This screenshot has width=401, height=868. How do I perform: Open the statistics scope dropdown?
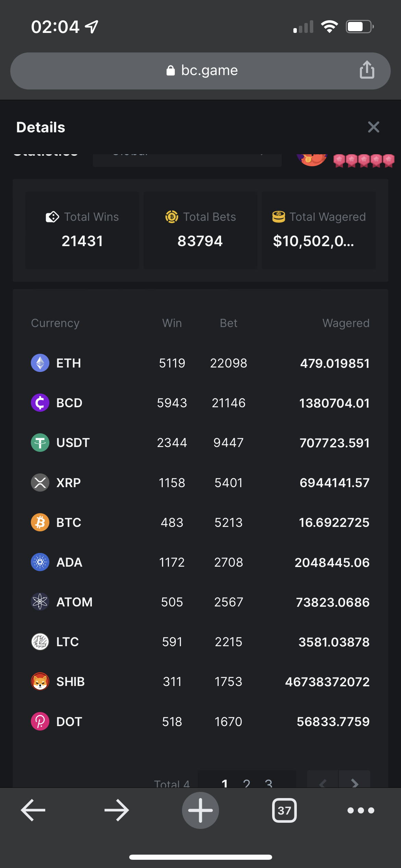(187, 160)
